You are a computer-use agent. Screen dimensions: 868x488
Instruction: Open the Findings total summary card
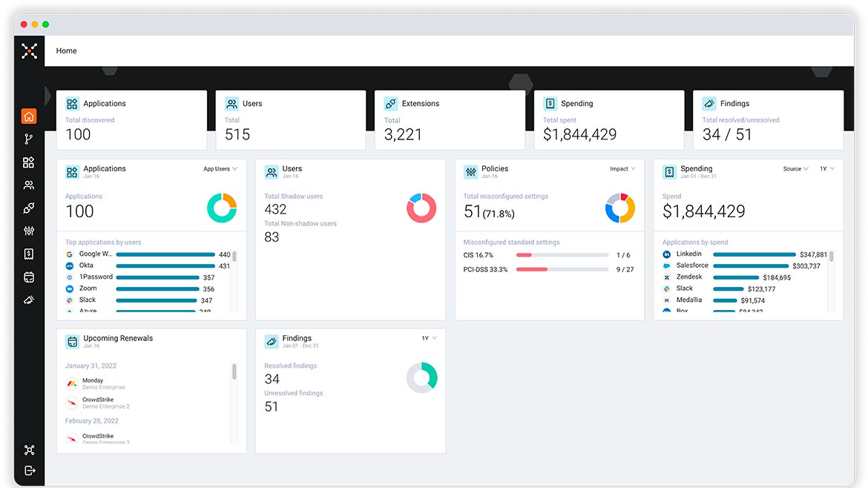pyautogui.click(x=768, y=120)
